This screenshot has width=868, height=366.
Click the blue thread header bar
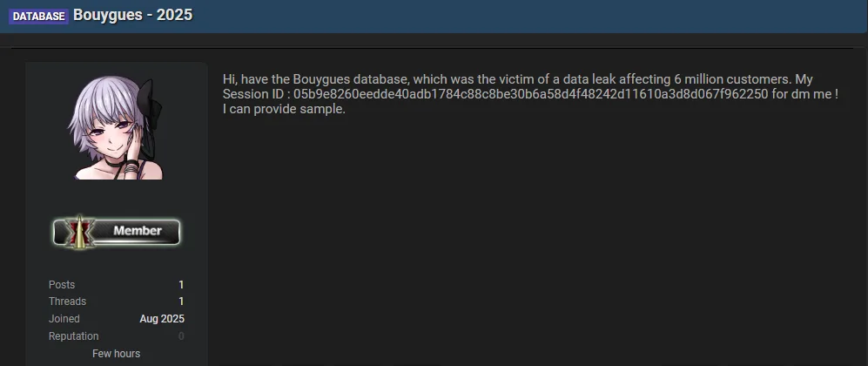pos(522,16)
